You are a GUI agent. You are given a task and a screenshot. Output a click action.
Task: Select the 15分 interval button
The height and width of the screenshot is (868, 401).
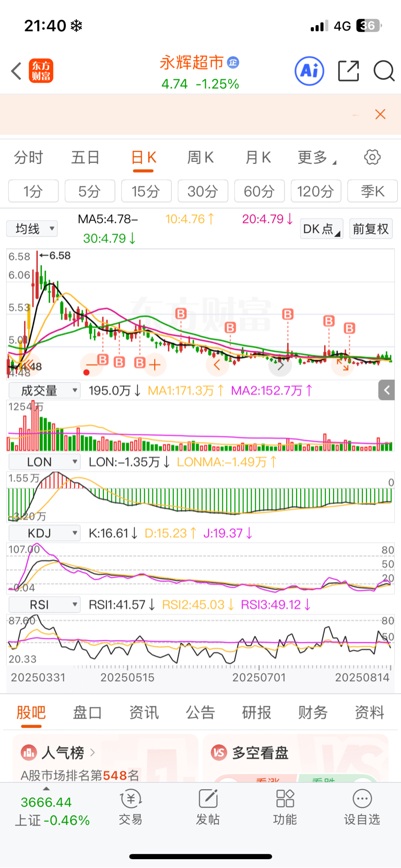146,191
